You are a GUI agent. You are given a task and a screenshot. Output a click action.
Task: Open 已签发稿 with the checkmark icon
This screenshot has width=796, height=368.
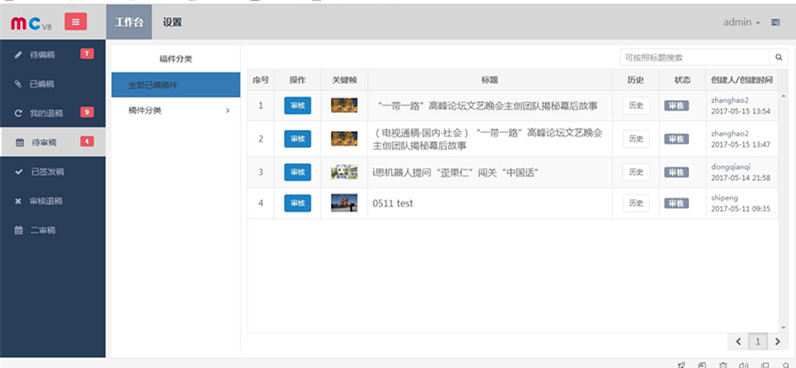(53, 172)
